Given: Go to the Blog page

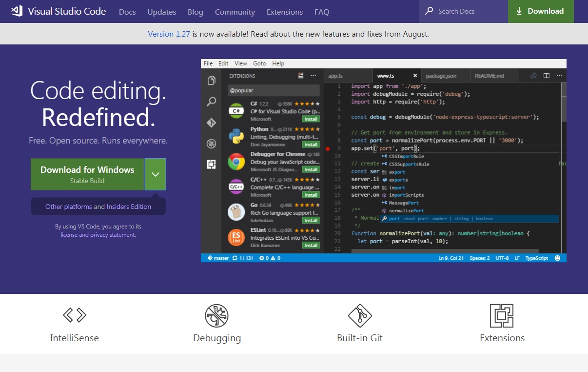Looking at the screenshot, I should tap(196, 12).
